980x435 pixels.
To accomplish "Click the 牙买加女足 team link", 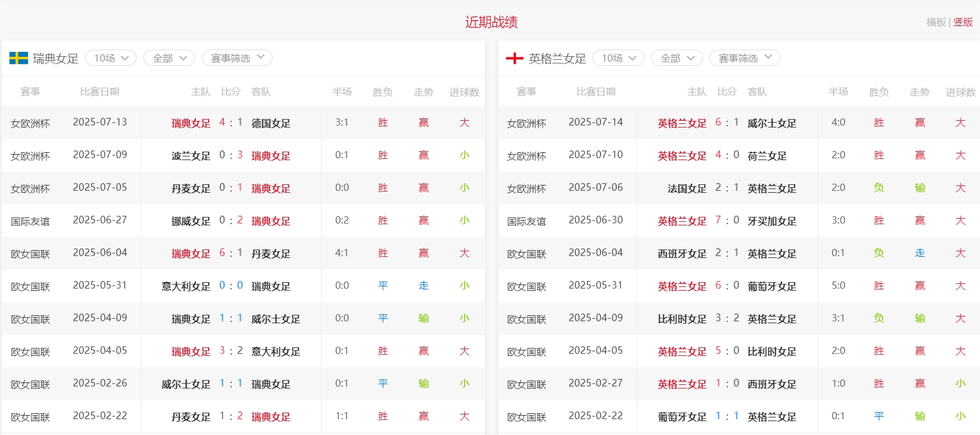I will 771,221.
